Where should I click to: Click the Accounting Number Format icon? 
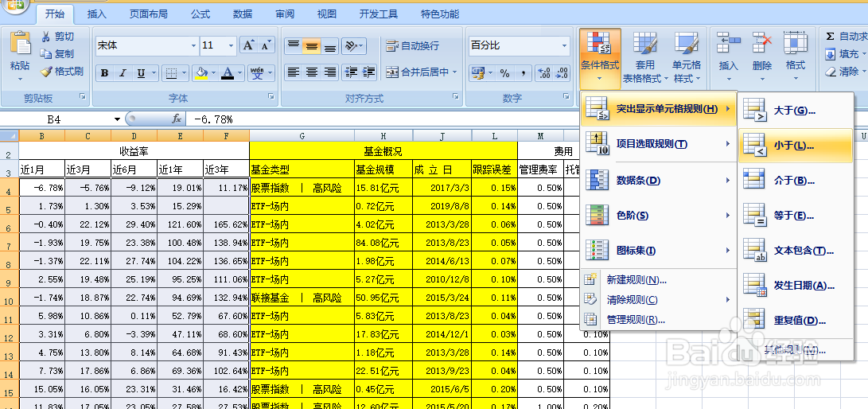click(477, 72)
